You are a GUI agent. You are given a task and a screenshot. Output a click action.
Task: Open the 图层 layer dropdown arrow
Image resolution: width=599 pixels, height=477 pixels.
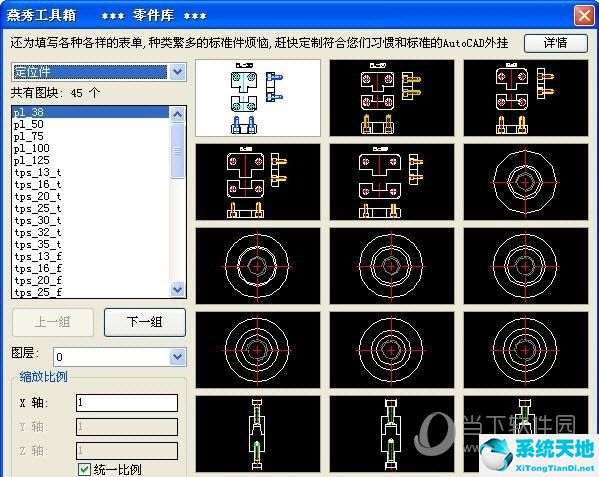[178, 357]
